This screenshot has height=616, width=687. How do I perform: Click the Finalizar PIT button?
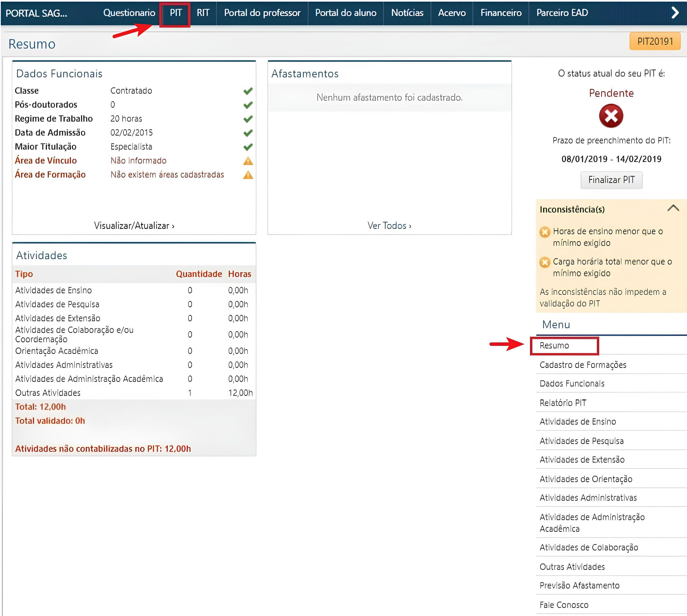click(612, 180)
